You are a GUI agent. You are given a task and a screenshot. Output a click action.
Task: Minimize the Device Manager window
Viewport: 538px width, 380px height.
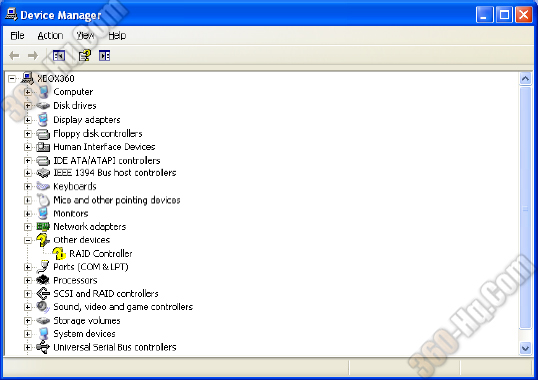(x=484, y=15)
